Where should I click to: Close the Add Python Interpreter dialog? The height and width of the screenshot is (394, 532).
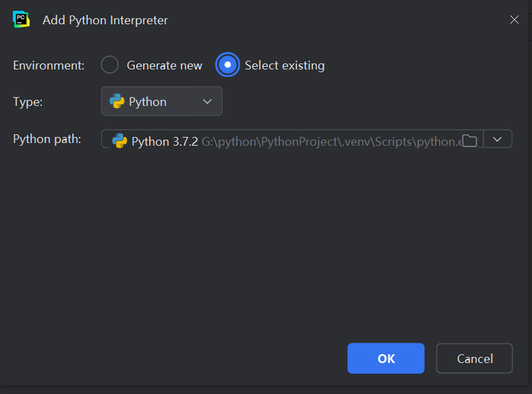coord(514,20)
